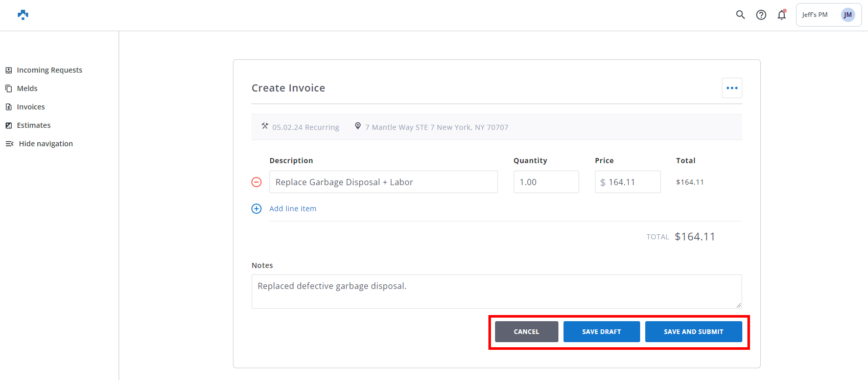Cancel the invoice creation

click(x=526, y=332)
